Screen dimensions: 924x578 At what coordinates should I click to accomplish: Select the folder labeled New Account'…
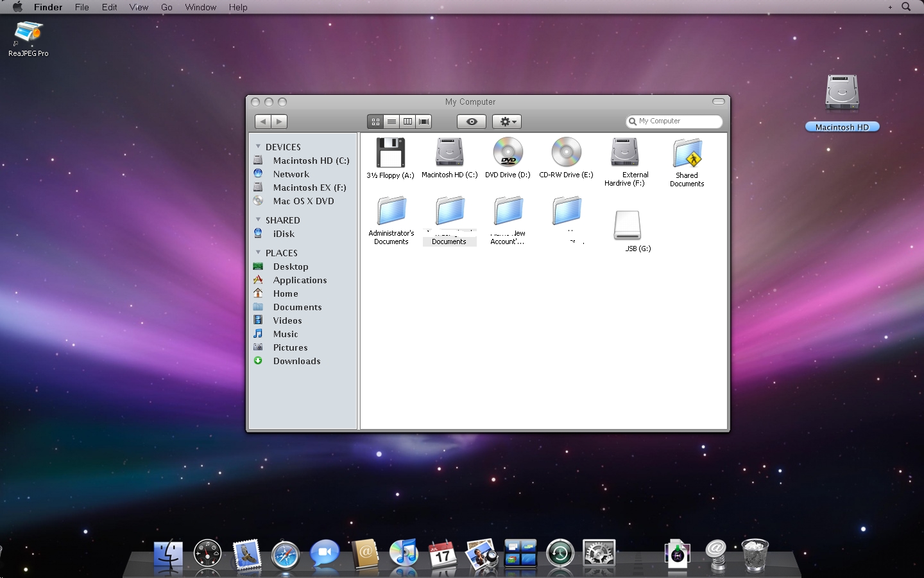point(508,211)
